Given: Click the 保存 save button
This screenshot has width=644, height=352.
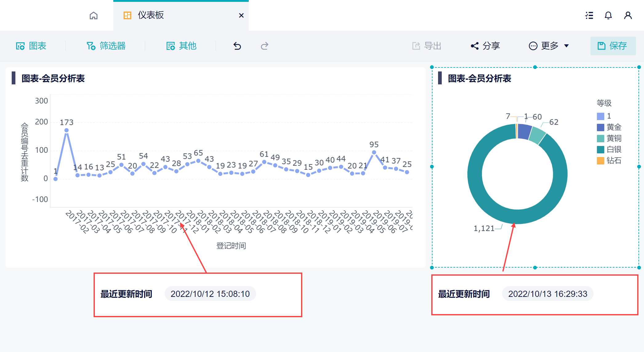Looking at the screenshot, I should 613,46.
